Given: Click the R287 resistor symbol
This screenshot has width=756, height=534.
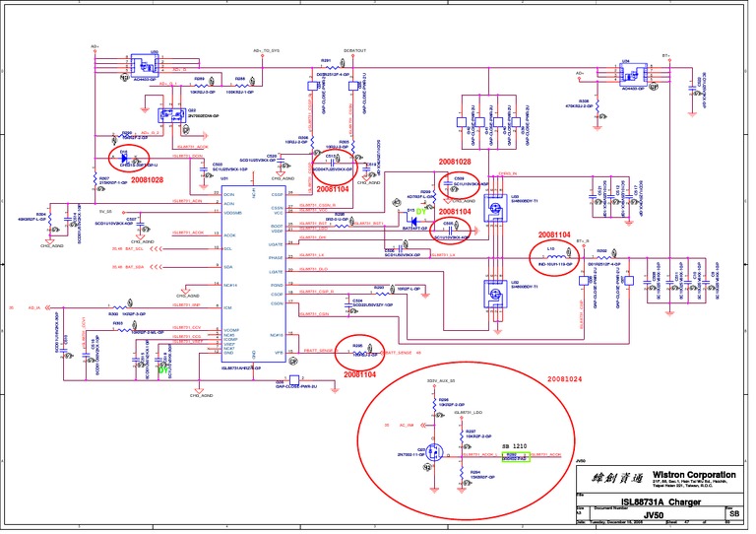Looking at the screenshot, I should pos(94,178).
